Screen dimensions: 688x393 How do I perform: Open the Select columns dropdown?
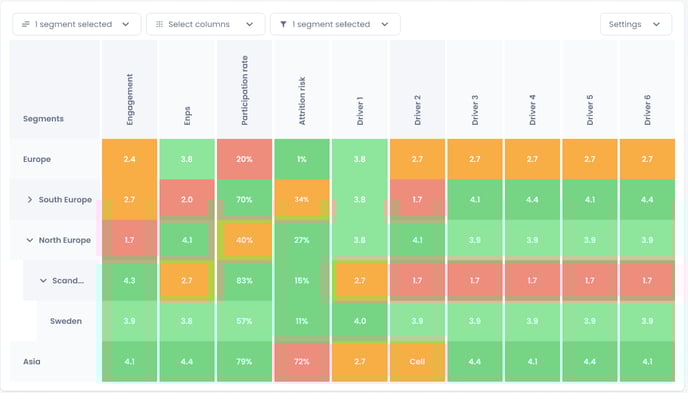205,24
